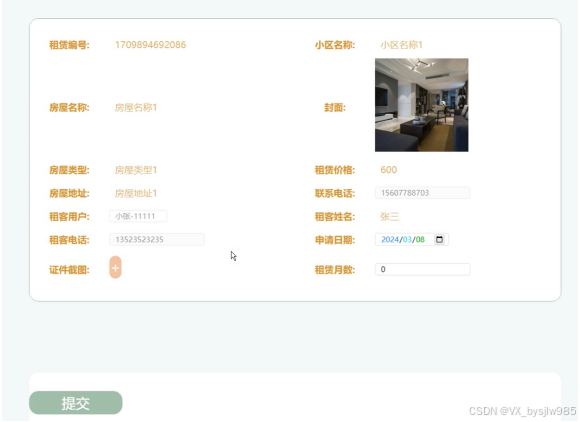
Task: Click the 封面 label
Action: pyautogui.click(x=335, y=108)
